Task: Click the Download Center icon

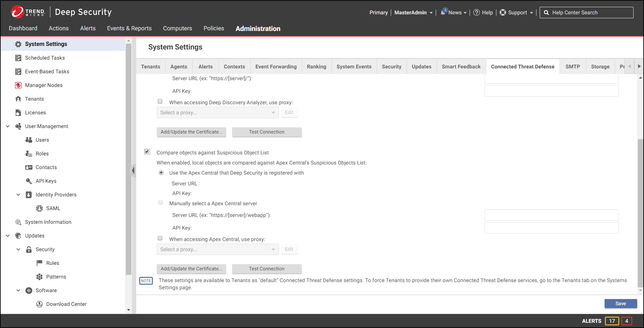Action: (39, 304)
